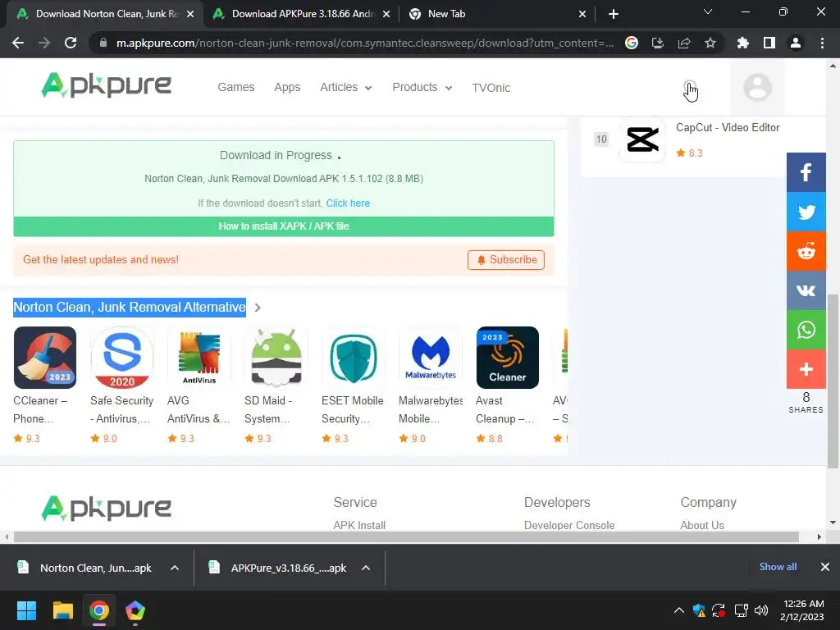Click the vertical page scrollbar

(833, 380)
